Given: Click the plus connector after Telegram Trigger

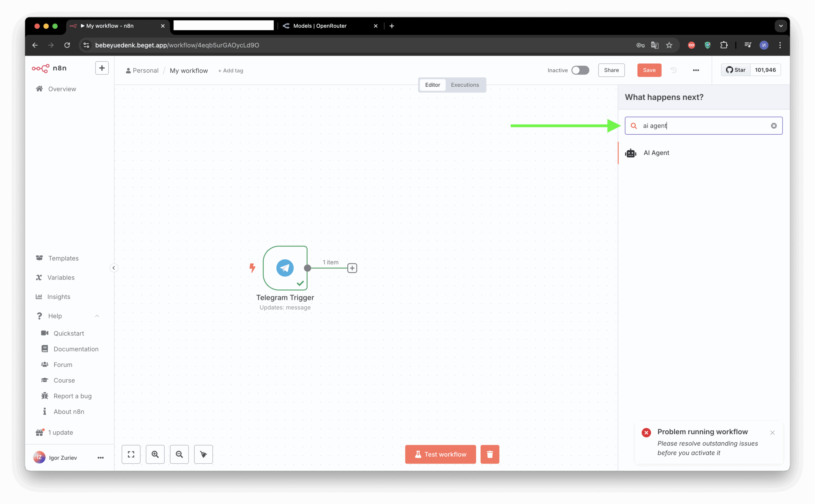Looking at the screenshot, I should point(352,268).
